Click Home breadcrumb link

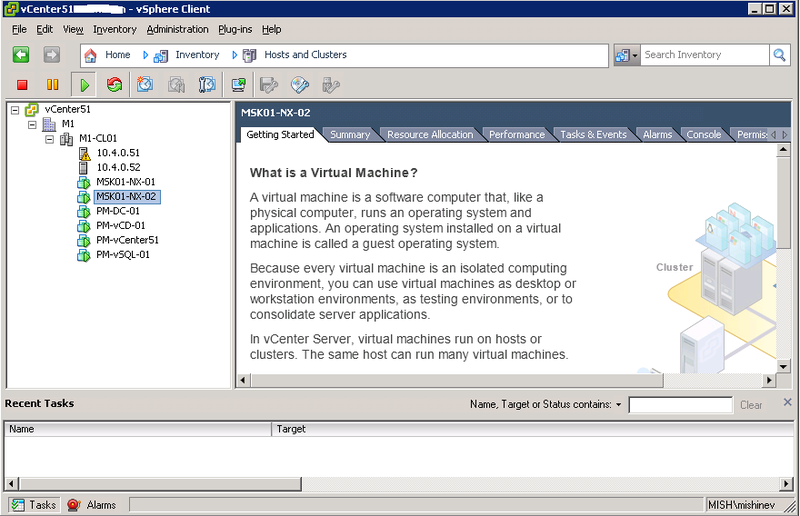tap(118, 55)
